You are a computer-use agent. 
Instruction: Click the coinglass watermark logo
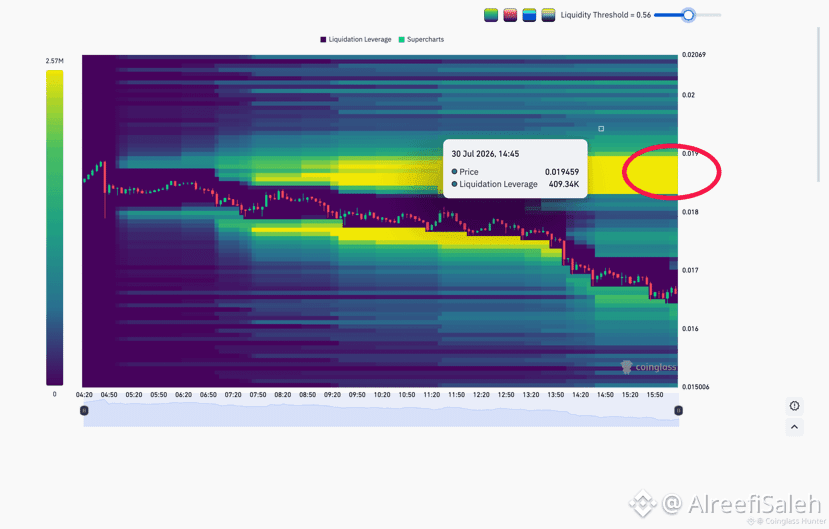click(x=648, y=367)
